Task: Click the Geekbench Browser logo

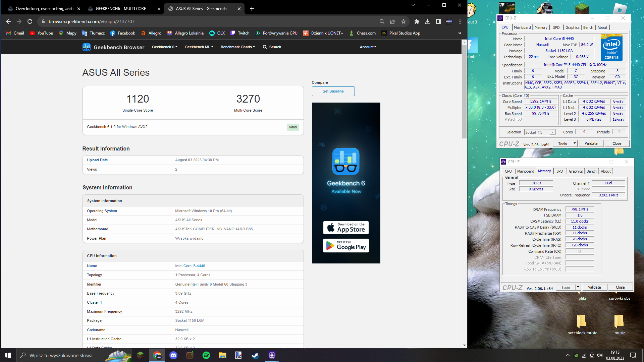Action: (113, 47)
